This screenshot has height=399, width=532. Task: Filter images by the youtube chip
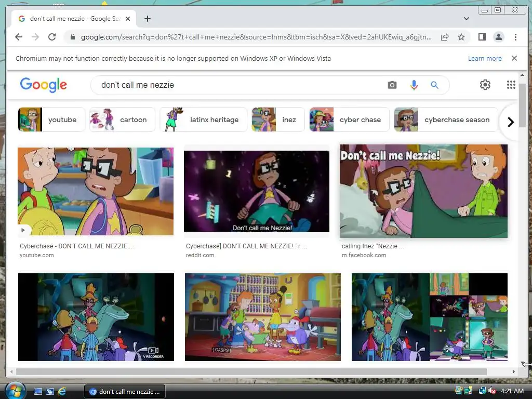point(51,119)
